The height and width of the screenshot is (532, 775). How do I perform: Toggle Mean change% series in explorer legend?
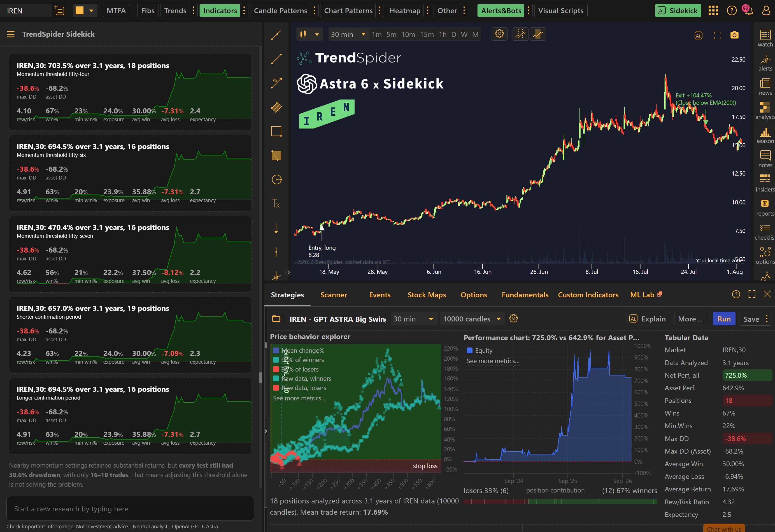coord(299,351)
